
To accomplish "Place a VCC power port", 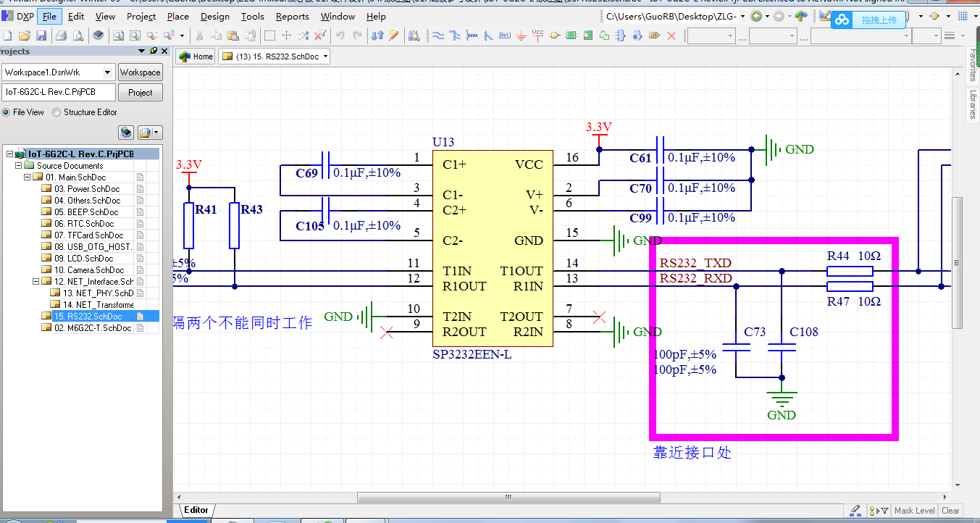I will tap(537, 35).
